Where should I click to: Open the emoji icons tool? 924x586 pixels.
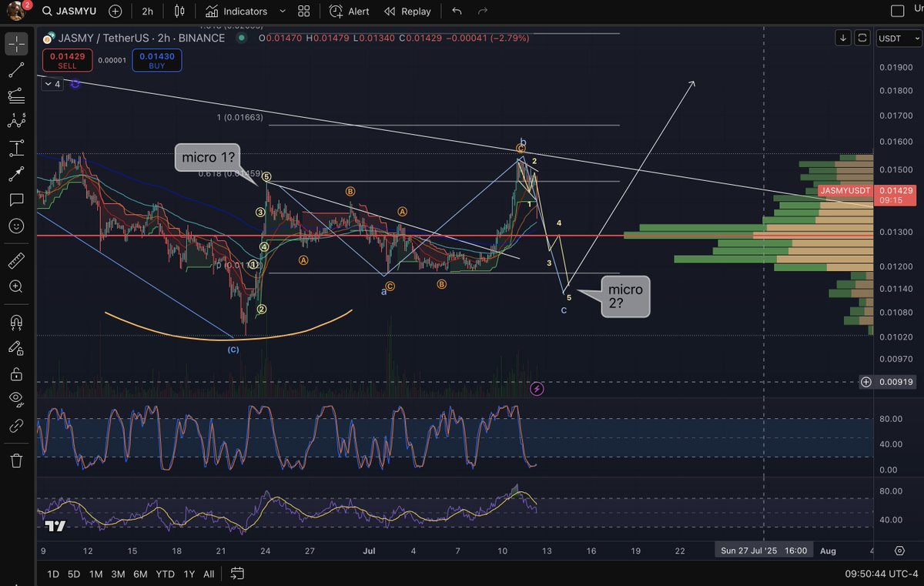15,226
